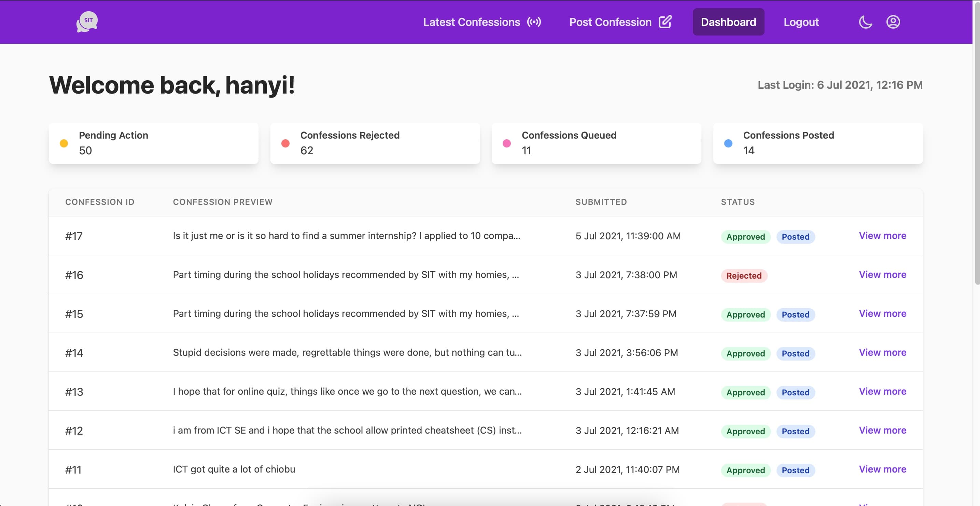Go to Post Confession
The width and height of the screenshot is (980, 506).
point(610,22)
